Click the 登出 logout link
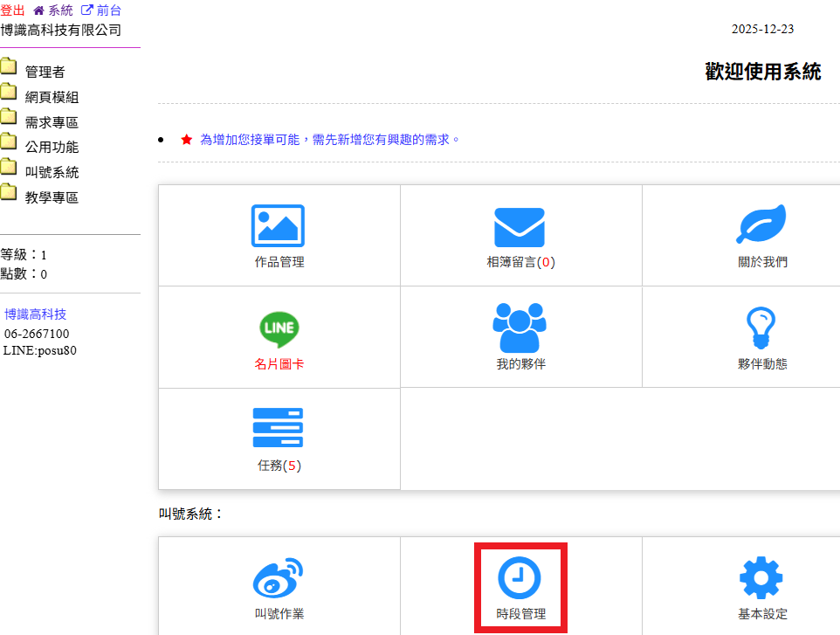The width and height of the screenshot is (840, 635). click(13, 10)
